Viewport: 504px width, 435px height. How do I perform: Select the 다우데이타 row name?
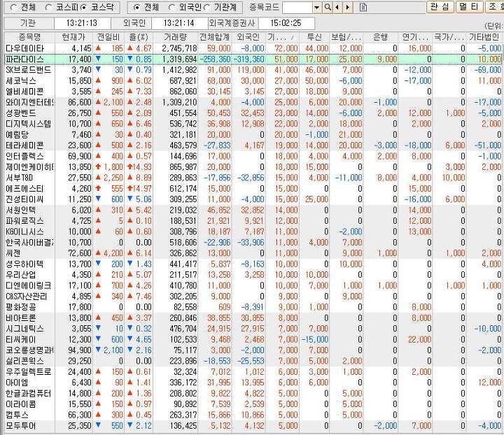[x=25, y=48]
